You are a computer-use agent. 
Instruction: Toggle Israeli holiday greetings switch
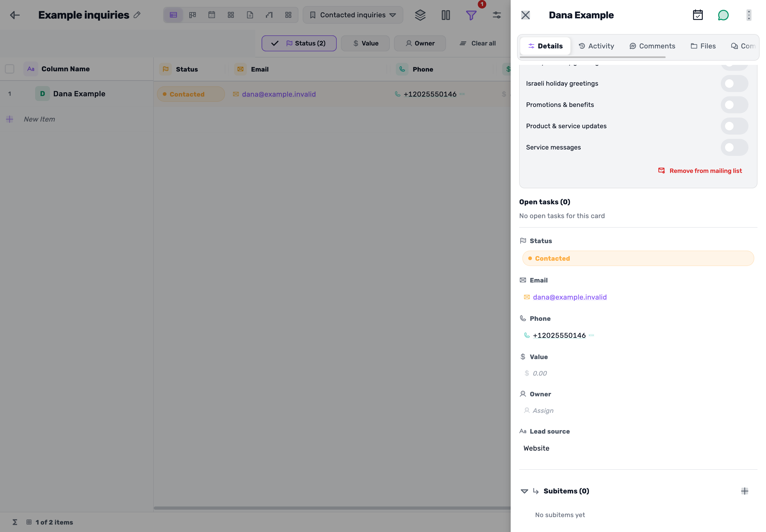(x=734, y=84)
